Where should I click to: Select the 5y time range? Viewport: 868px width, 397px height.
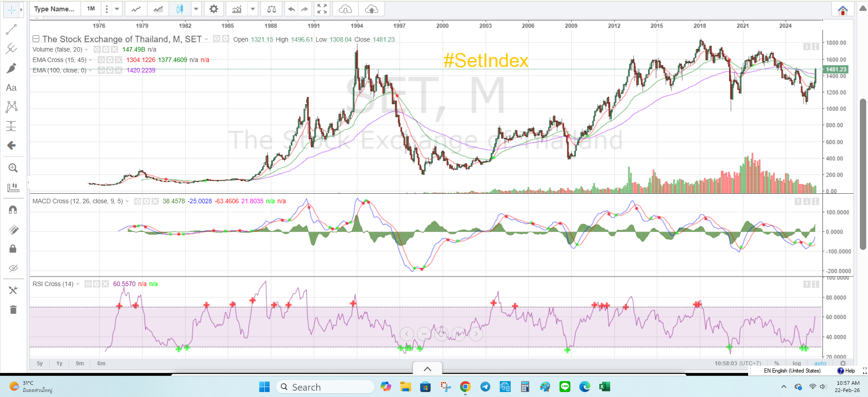(x=40, y=364)
